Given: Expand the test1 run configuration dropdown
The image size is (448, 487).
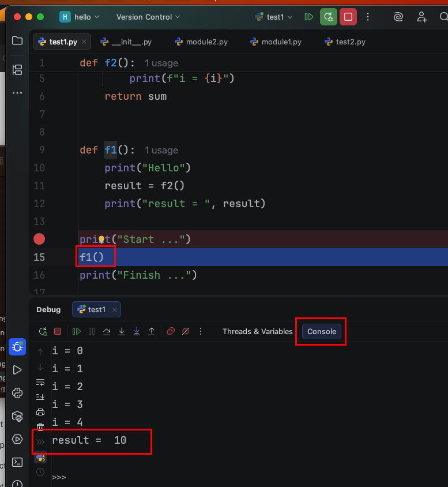Looking at the screenshot, I should tap(274, 17).
